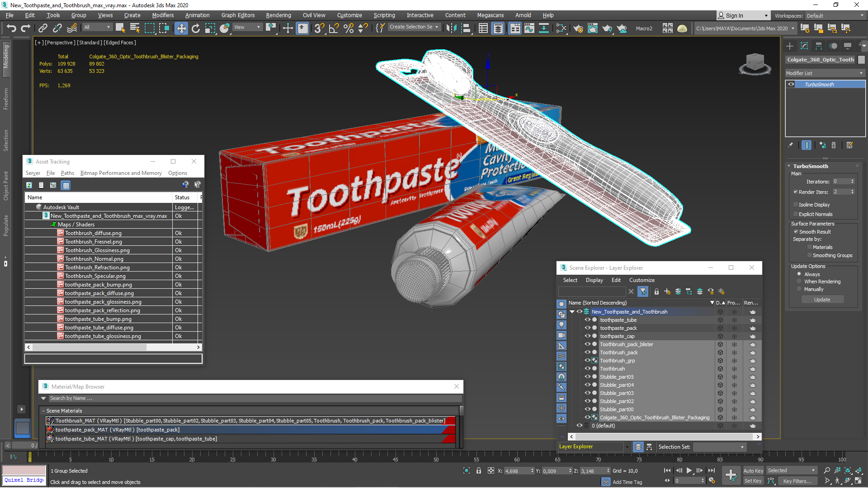Screen dimensions: 868x488
Task: Refresh the Asset Tracking list
Action: click(x=29, y=185)
